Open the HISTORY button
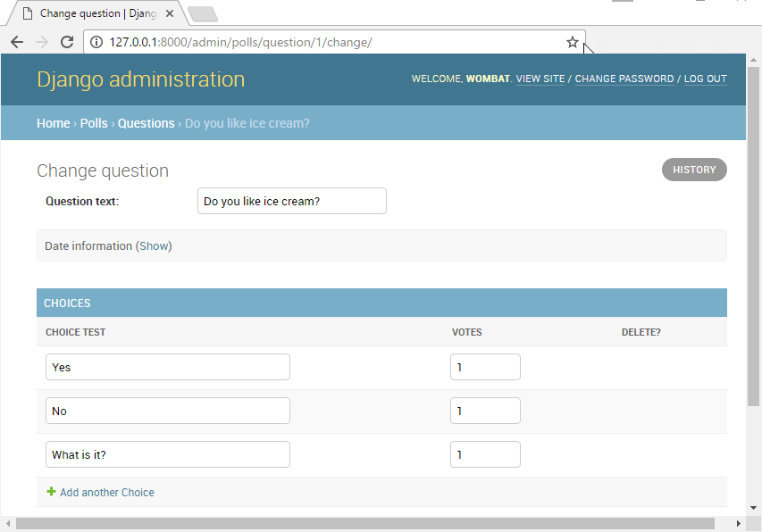Screen dimensions: 762x532 694,169
